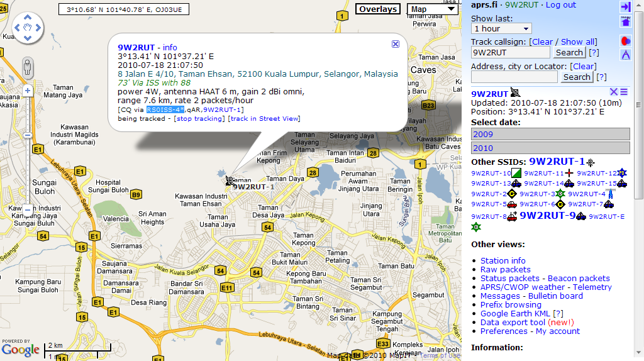Image resolution: width=644 pixels, height=361 pixels.
Task: Open the 9W2RUT-3 SSID entry
Action: click(537, 194)
